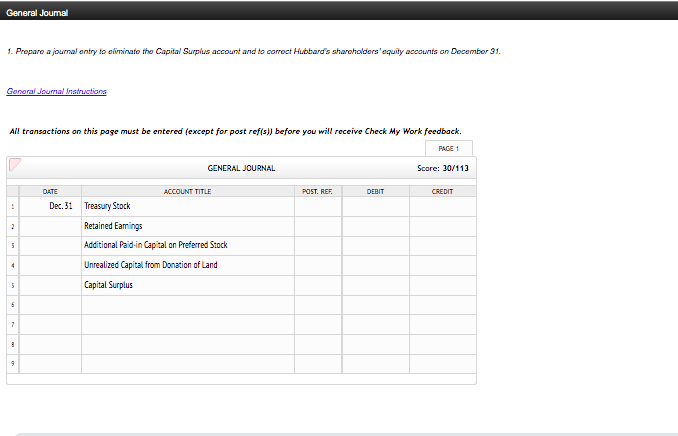The image size is (678, 436).
Task: Click the post ref field for Capital Surplus
Action: [x=318, y=285]
